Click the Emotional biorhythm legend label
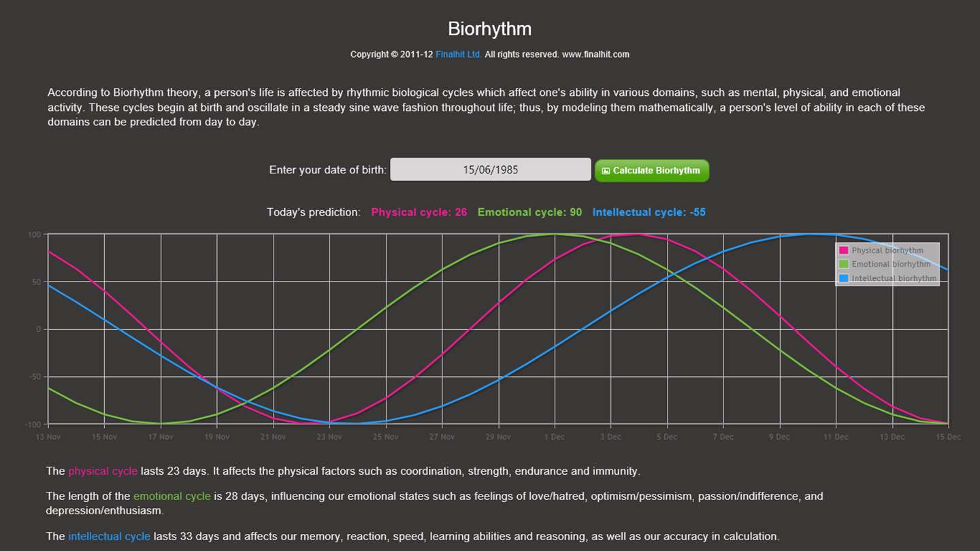The height and width of the screenshot is (551, 980). coord(891,264)
